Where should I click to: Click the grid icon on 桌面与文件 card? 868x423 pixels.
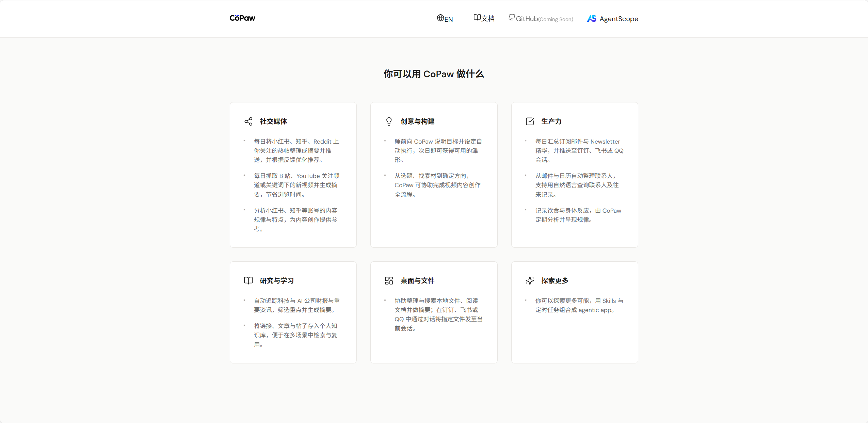(389, 281)
